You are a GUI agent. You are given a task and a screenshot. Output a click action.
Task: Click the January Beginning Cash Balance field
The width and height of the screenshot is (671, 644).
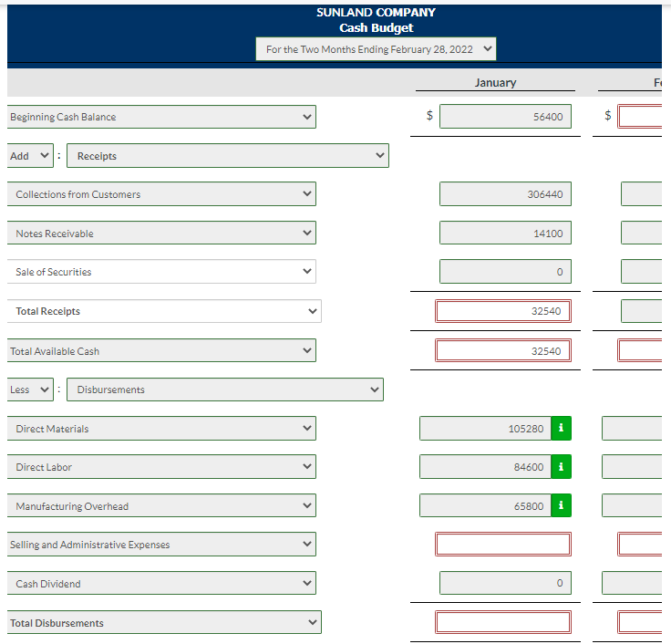(x=505, y=117)
